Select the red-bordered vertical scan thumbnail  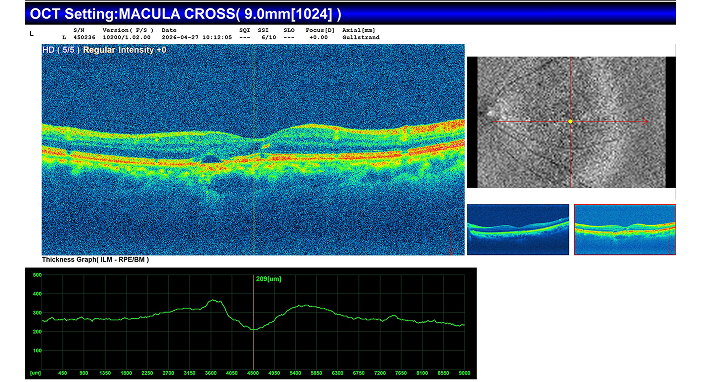coord(625,229)
